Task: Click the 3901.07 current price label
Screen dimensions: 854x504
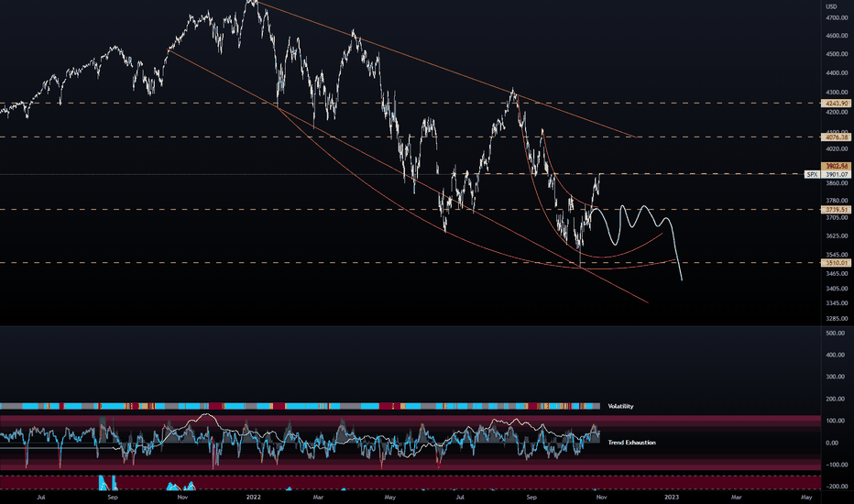Action: click(x=837, y=174)
